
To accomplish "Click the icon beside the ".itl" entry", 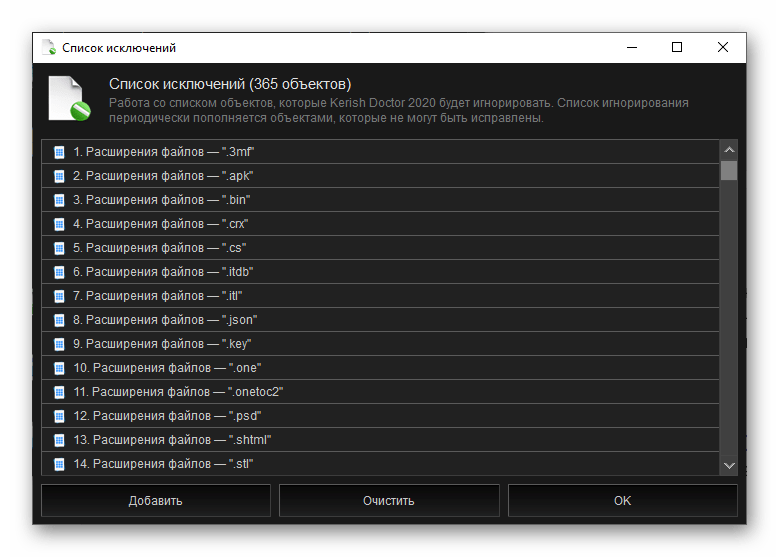I will point(59,296).
